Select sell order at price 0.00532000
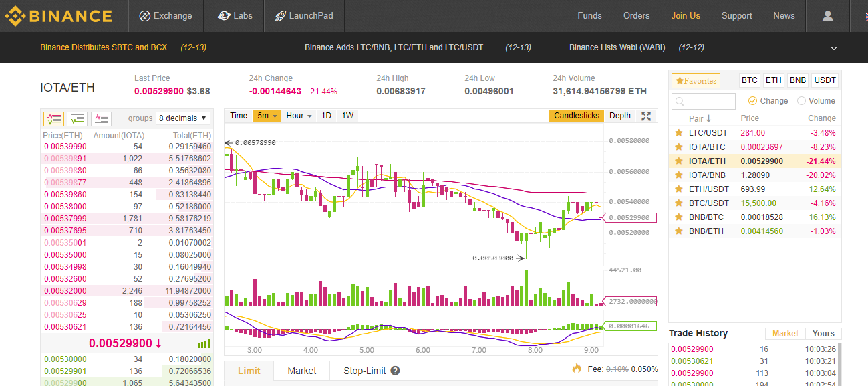Image resolution: width=868 pixels, height=386 pixels. point(126,291)
